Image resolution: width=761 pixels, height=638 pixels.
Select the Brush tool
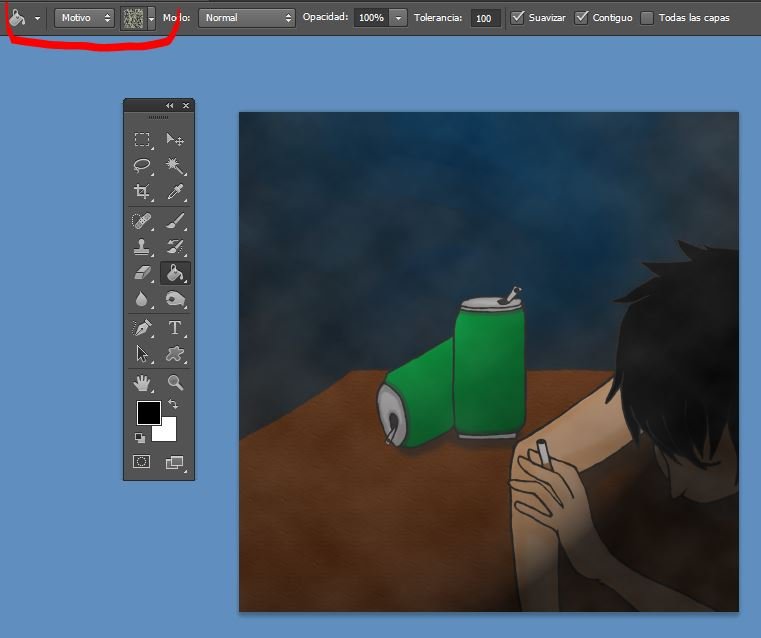(x=175, y=221)
